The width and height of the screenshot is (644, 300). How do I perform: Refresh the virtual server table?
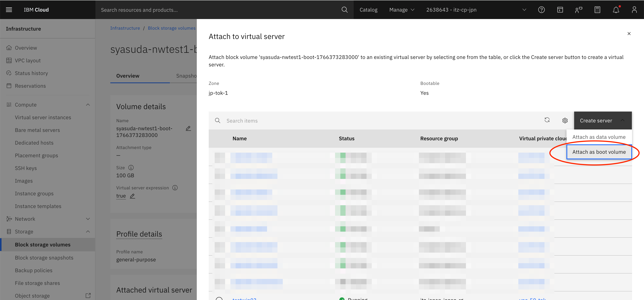pyautogui.click(x=547, y=120)
